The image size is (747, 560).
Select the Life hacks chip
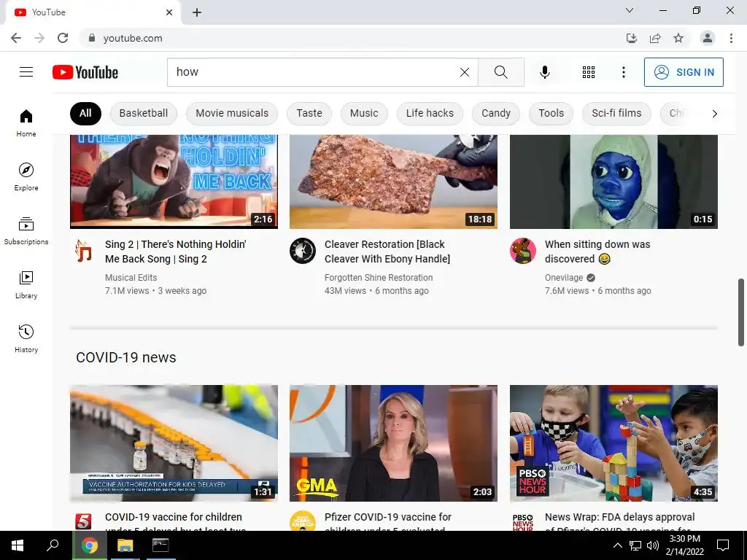tap(430, 113)
